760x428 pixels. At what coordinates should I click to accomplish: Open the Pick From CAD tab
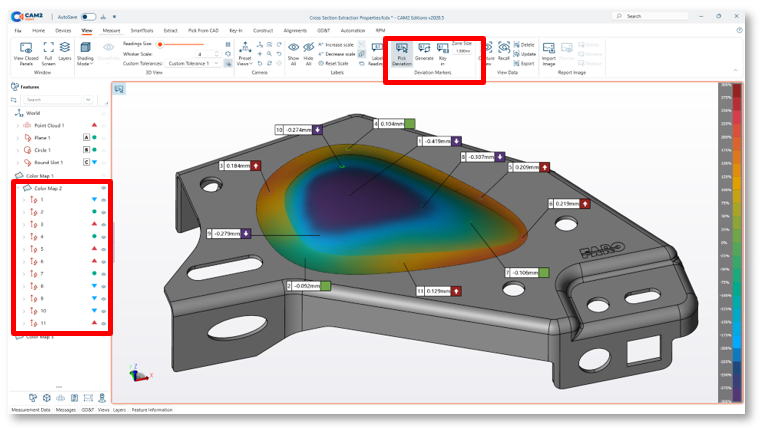point(203,31)
